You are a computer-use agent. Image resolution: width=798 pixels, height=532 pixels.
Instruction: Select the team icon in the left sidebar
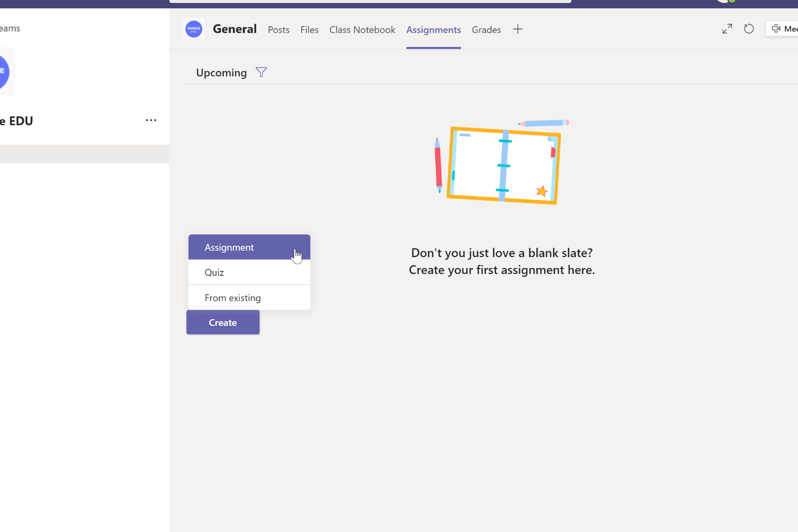point(3,71)
